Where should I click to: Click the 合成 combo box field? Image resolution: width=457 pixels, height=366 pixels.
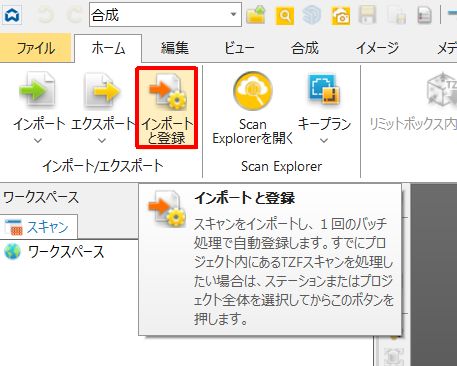[165, 14]
